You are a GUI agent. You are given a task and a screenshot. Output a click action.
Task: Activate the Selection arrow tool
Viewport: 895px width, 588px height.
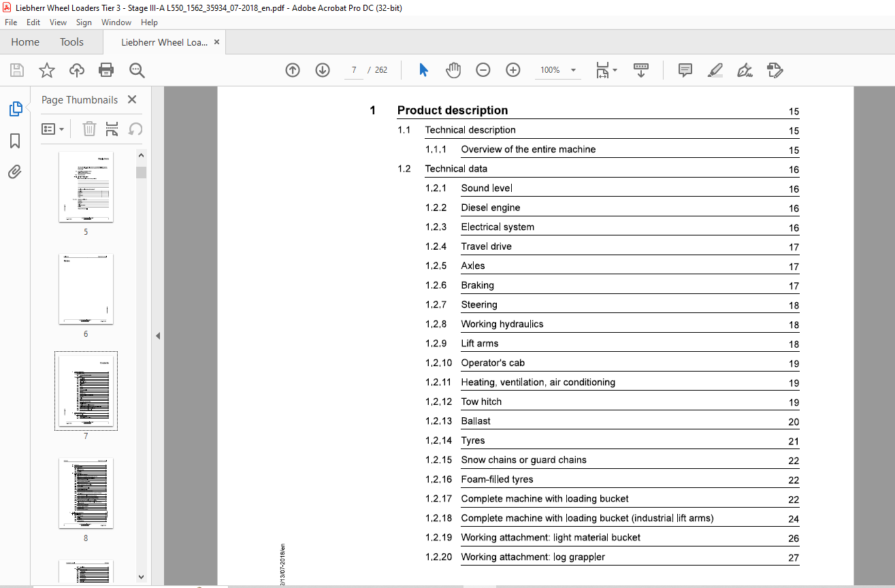click(423, 70)
